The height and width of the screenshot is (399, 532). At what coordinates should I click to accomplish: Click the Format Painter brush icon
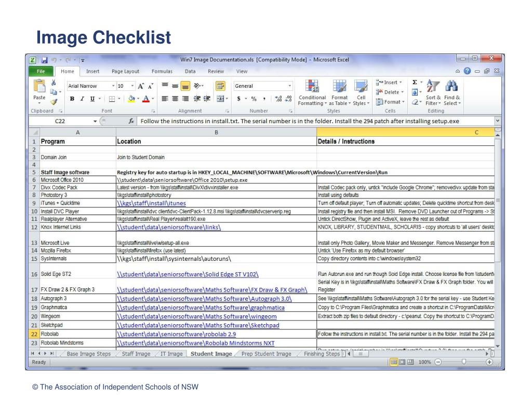coord(54,101)
